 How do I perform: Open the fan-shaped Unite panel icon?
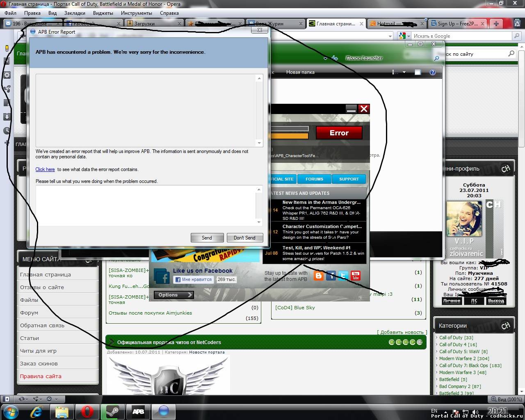7,89
